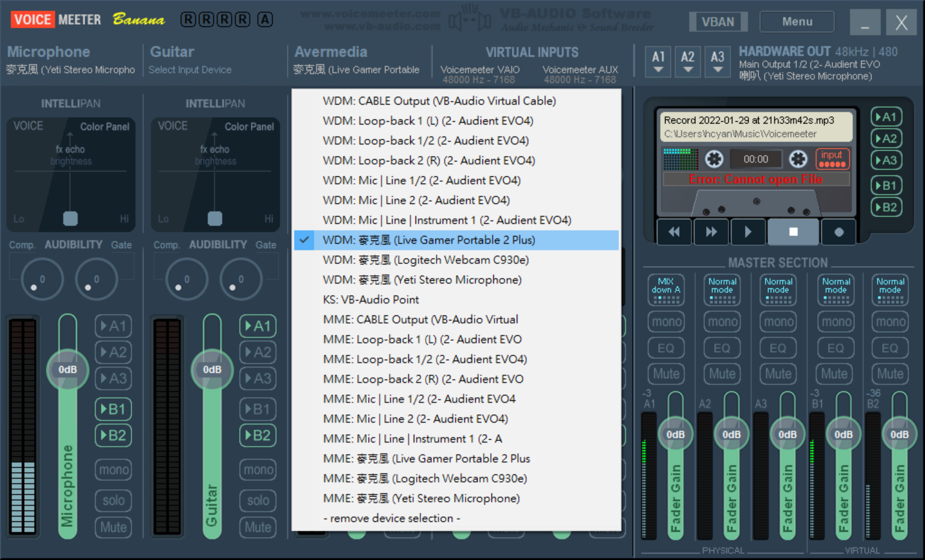Choose WDM Live Gamer Portable 2 Plus device
Image resolution: width=925 pixels, height=560 pixels.
(x=456, y=240)
